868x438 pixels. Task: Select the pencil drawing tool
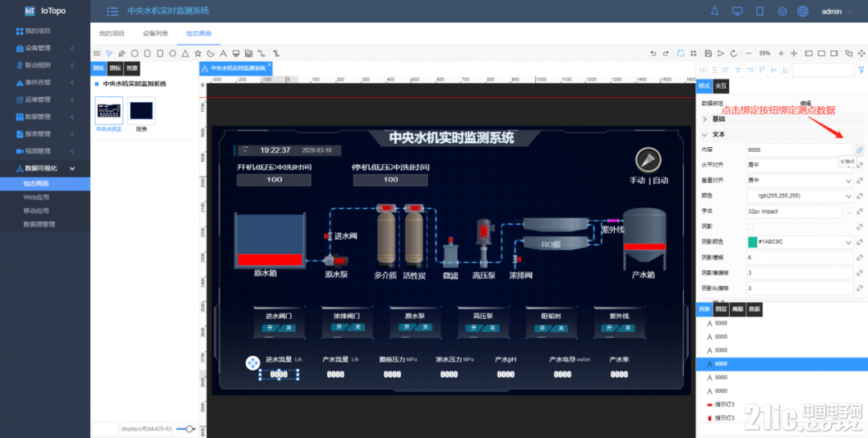click(122, 53)
